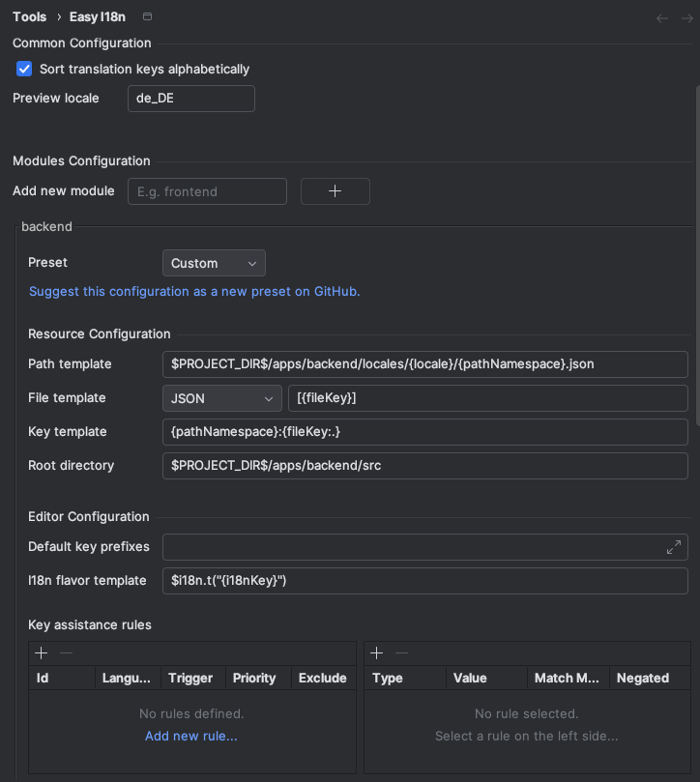Viewport: 700px width, 782px height.
Task: Click the small icon beside the Easy I18n breadcrumb
Action: click(146, 16)
